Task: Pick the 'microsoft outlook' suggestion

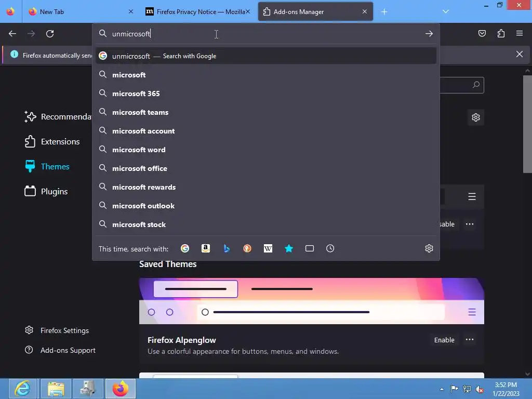Action: point(265,206)
